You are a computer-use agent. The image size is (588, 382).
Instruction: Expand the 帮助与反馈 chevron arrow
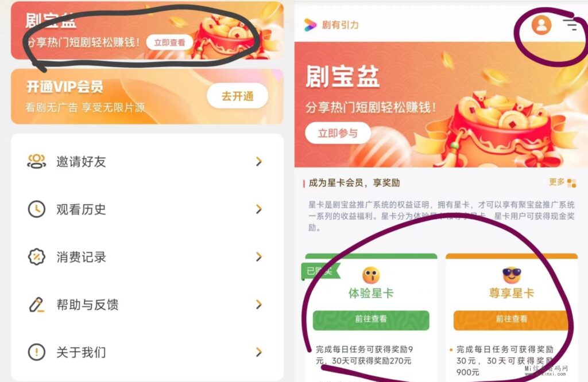[x=259, y=305]
